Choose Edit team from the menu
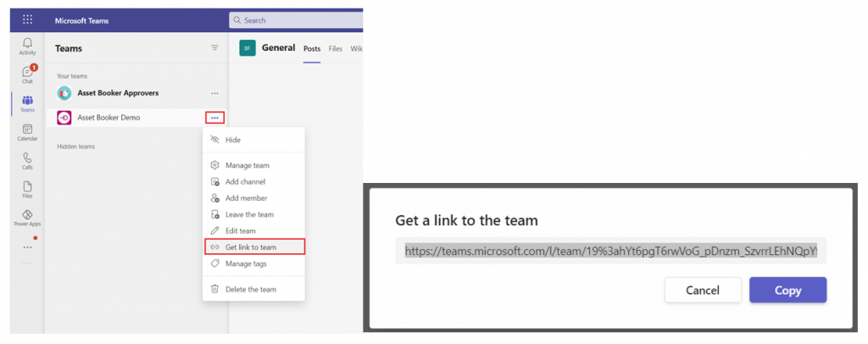The width and height of the screenshot is (868, 344). click(253, 230)
